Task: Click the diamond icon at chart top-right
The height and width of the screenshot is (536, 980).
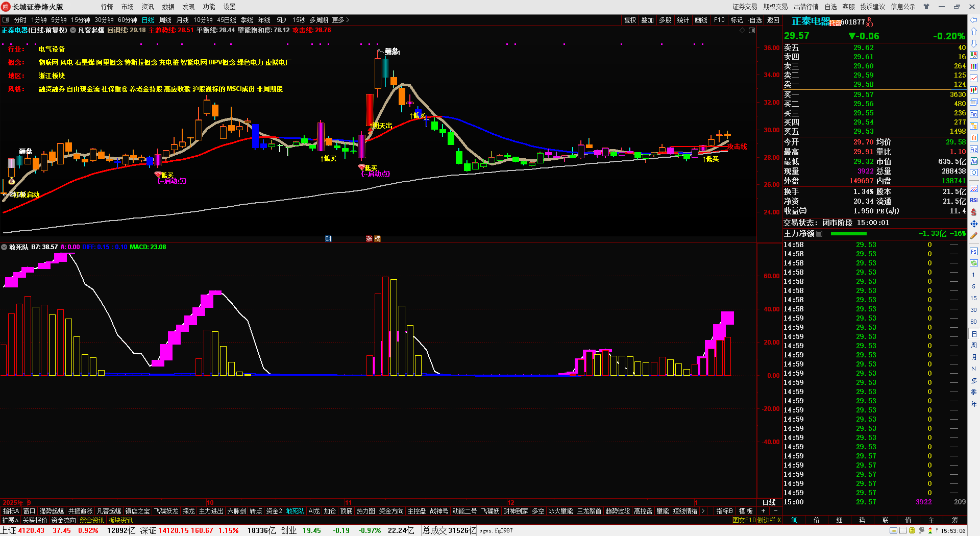Action: [x=742, y=31]
